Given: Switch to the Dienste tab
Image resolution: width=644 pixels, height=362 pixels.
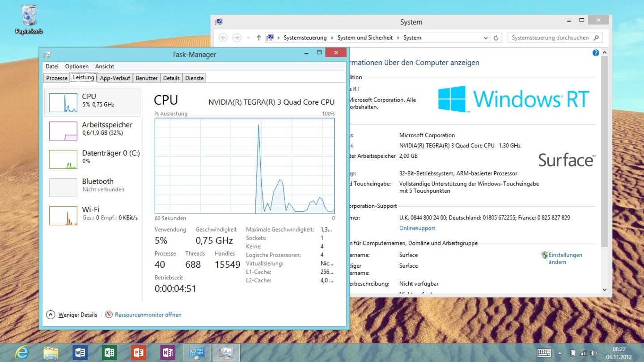Looking at the screenshot, I should click(x=195, y=78).
